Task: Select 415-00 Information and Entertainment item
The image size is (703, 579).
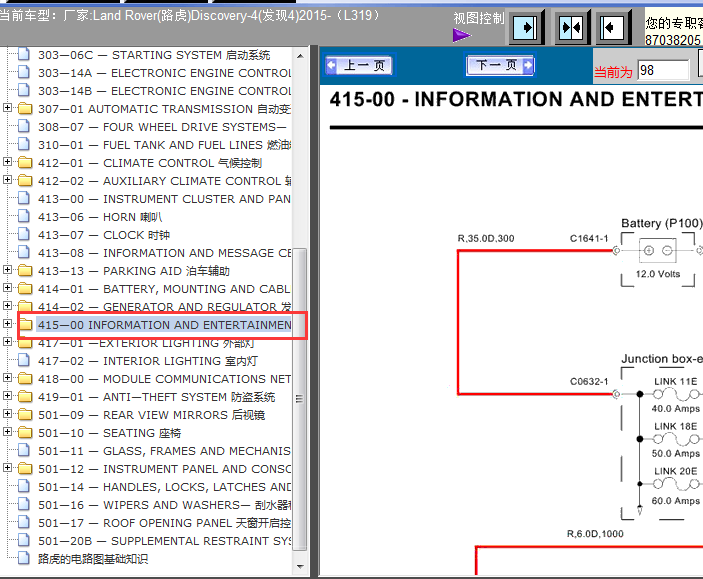Action: [164, 325]
